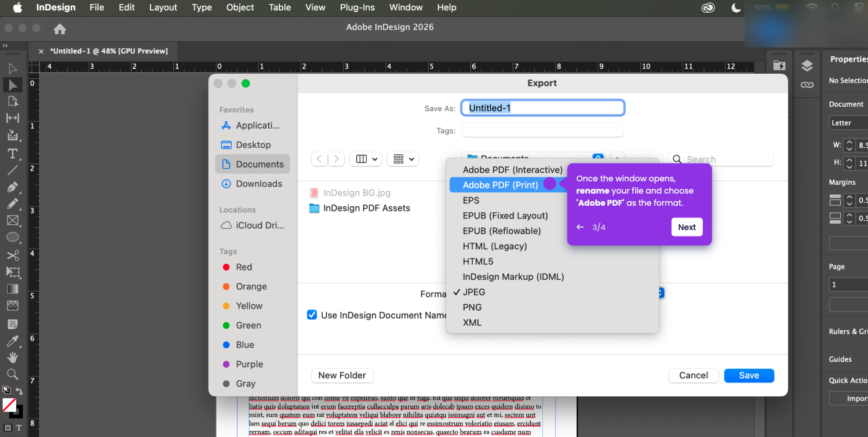Viewport: 868px width, 437px height.
Task: Open the Window menu
Action: [x=406, y=8]
